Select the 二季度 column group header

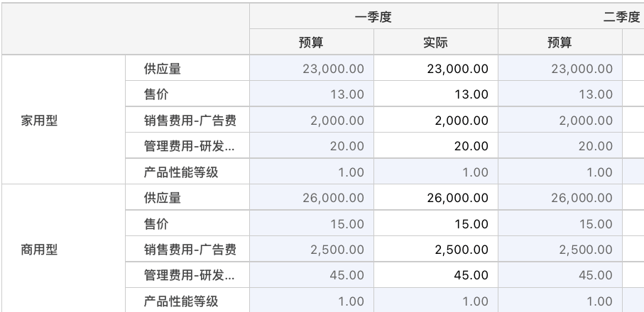point(572,16)
